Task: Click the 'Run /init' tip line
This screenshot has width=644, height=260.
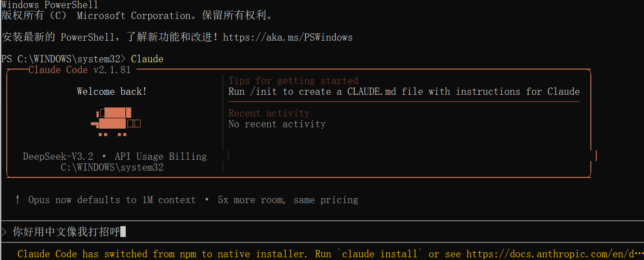Action: pyautogui.click(x=404, y=92)
